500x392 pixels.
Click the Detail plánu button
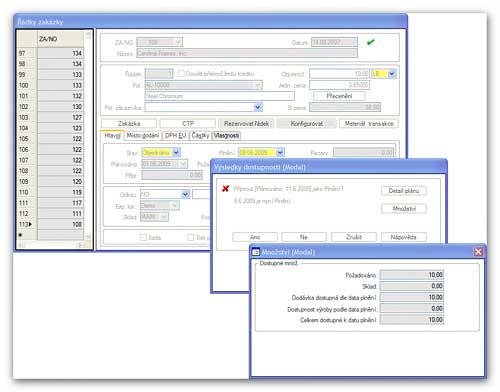(x=404, y=191)
